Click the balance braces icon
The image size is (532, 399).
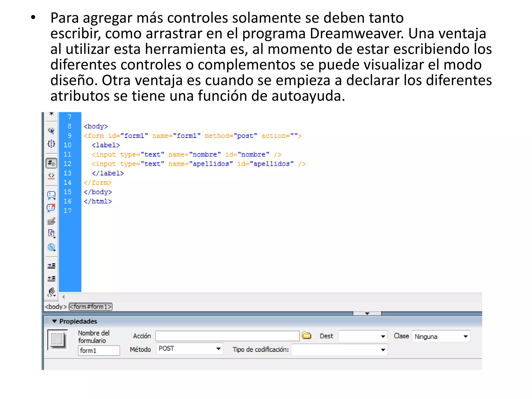coord(51,144)
